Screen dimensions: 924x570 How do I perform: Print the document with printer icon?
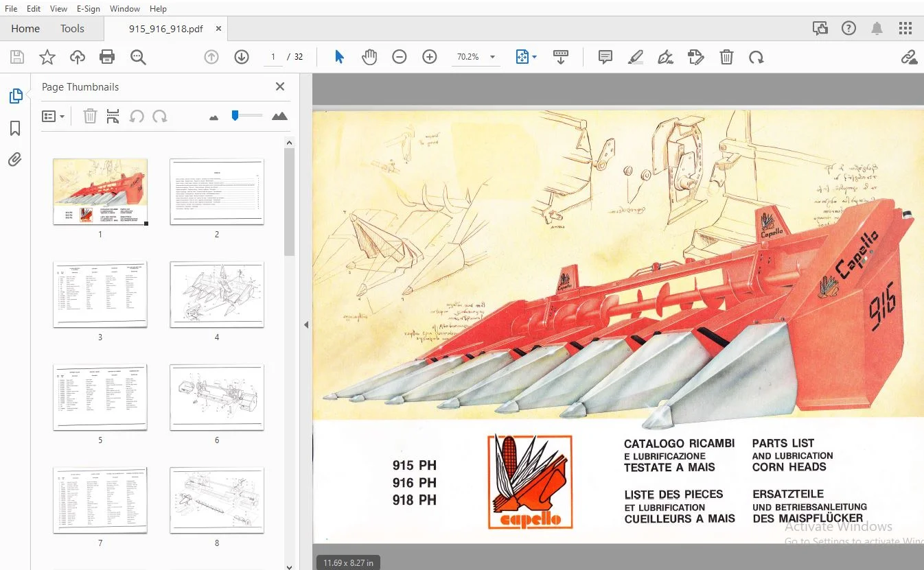(x=107, y=57)
